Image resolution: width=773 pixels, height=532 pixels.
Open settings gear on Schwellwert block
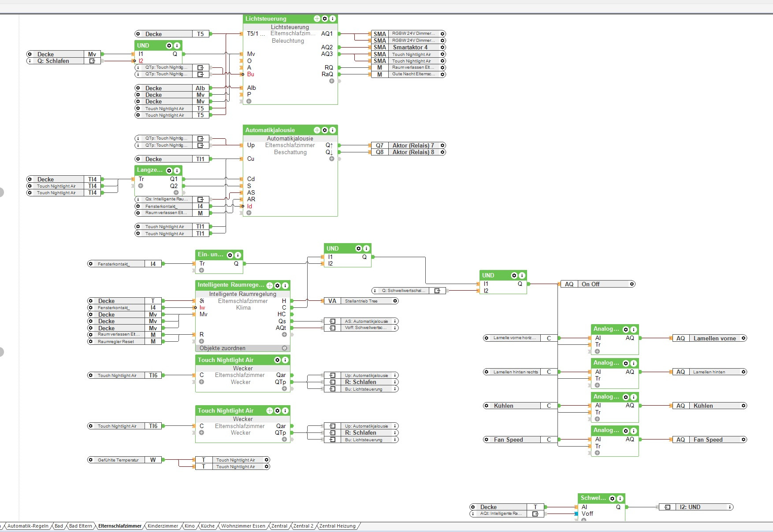pyautogui.click(x=612, y=499)
